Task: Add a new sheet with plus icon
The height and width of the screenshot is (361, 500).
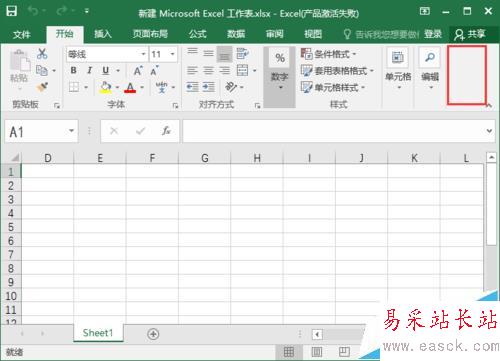Action: point(153,334)
